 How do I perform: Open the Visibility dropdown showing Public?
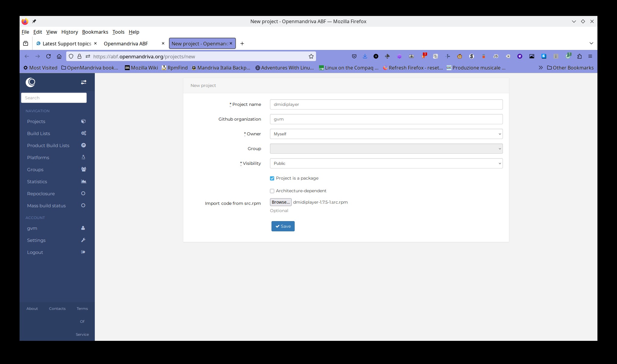pos(386,163)
